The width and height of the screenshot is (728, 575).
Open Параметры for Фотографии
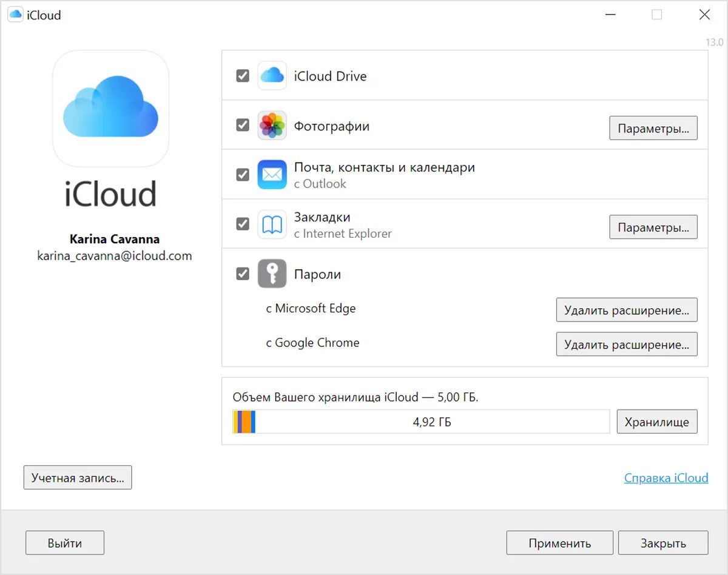pyautogui.click(x=653, y=129)
